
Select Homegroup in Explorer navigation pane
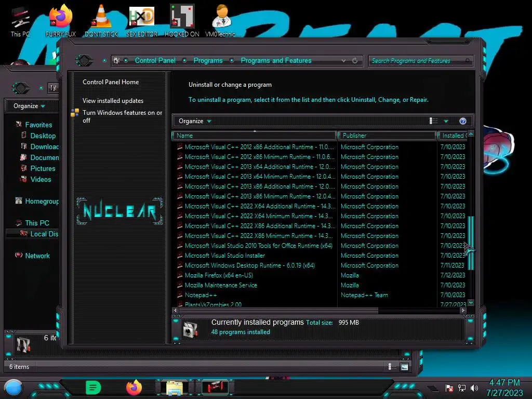pos(37,201)
